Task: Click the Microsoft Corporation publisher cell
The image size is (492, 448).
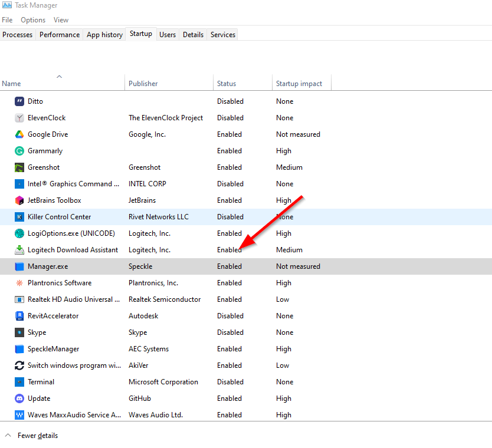Action: pos(163,382)
